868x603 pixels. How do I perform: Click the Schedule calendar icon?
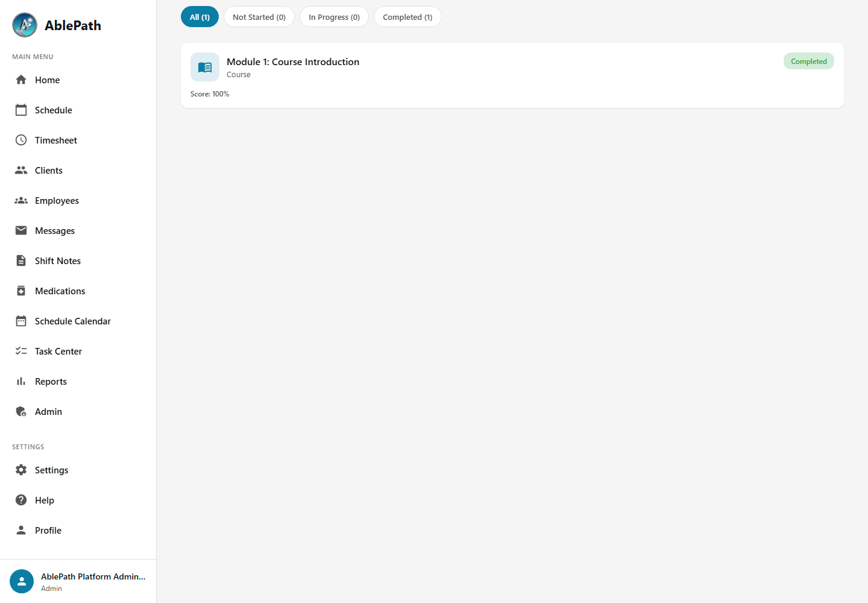(x=21, y=110)
